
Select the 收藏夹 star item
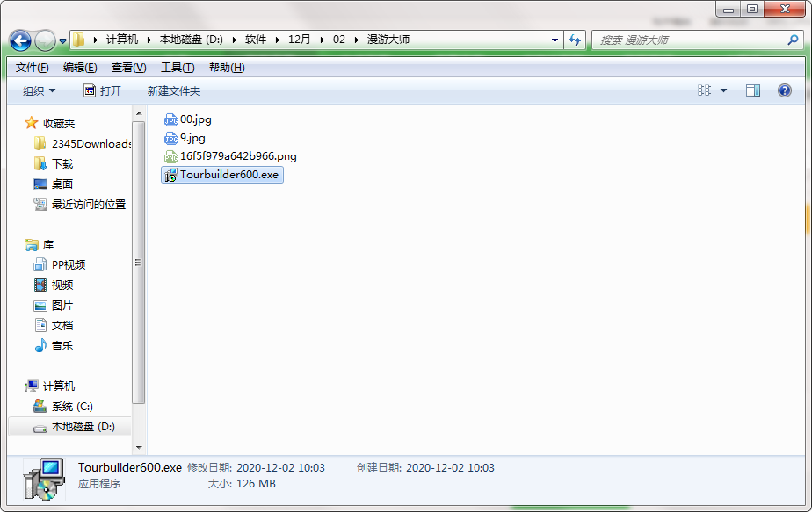coord(50,123)
